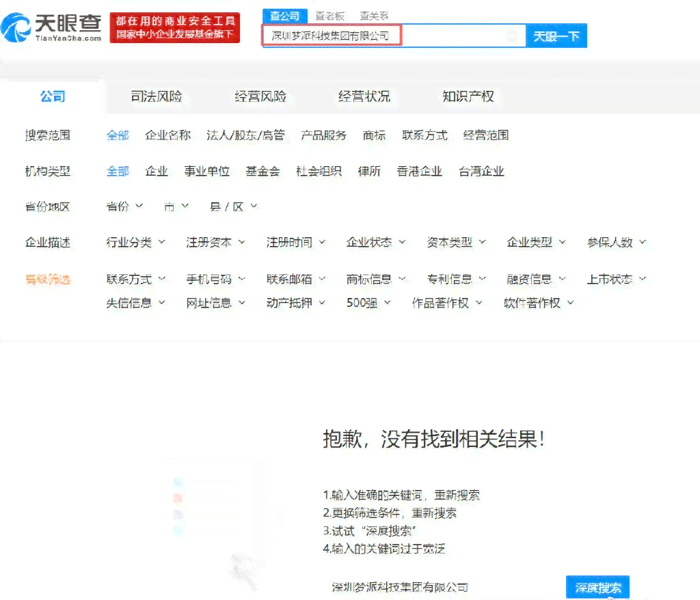
Task: Open the red national fund banner
Action: coord(175,28)
